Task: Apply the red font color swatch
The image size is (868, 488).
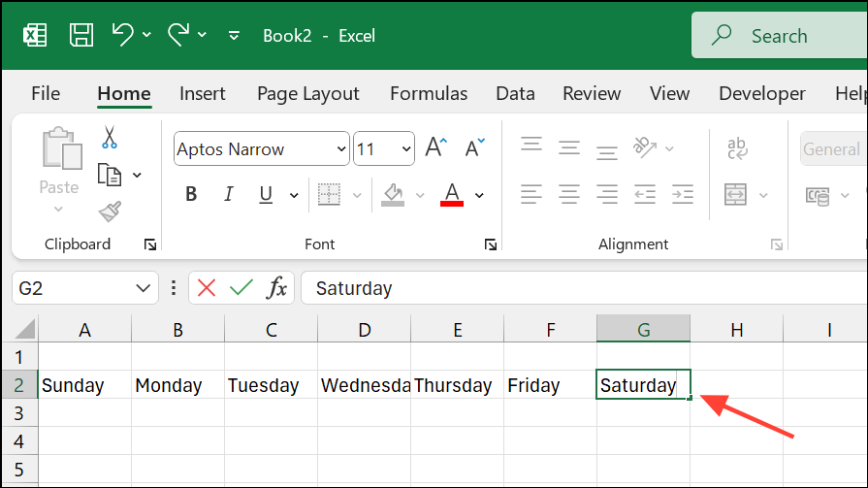Action: [451, 194]
